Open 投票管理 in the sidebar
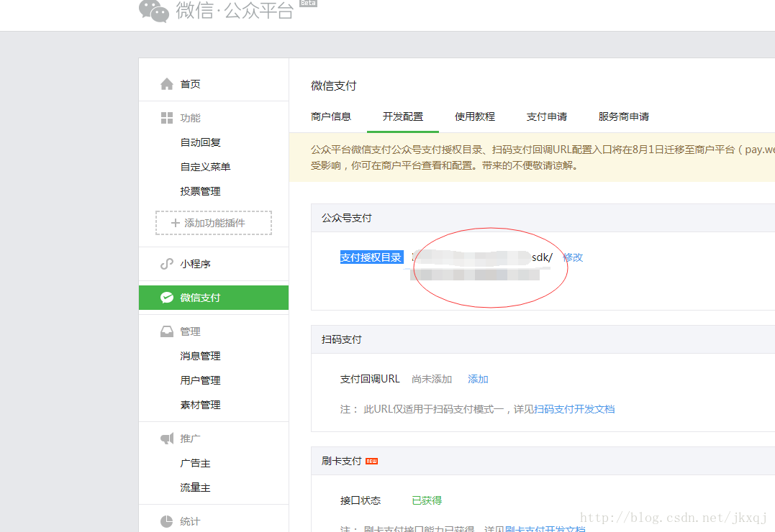775x532 pixels. click(200, 191)
